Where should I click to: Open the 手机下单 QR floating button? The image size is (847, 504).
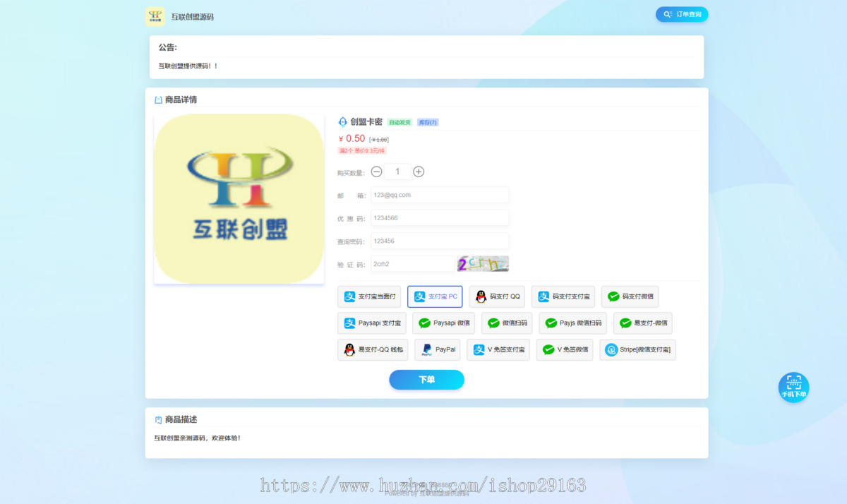(x=794, y=388)
